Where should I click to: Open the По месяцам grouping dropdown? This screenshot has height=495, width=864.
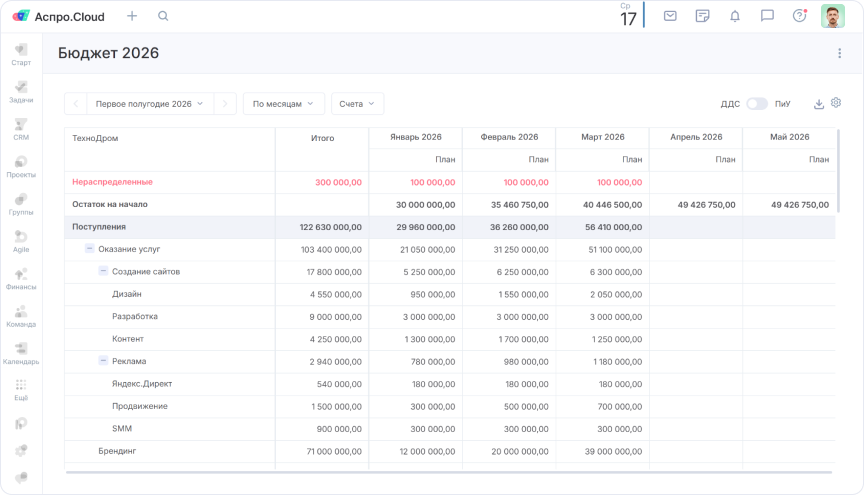(283, 104)
